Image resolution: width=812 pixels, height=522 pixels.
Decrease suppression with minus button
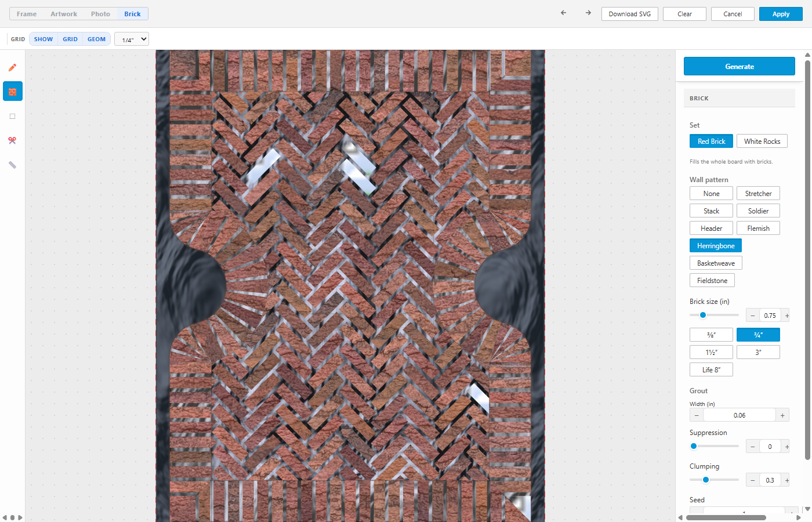click(x=752, y=447)
